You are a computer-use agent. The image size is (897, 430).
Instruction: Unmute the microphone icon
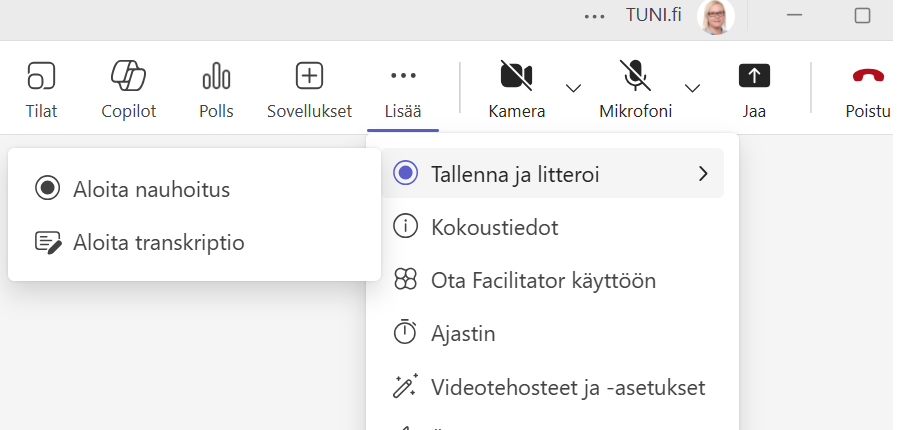[x=636, y=75]
